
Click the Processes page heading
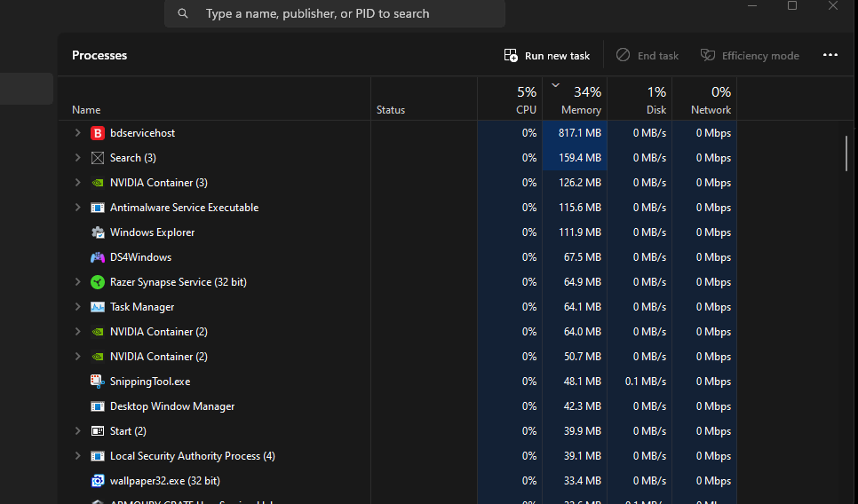(x=99, y=55)
